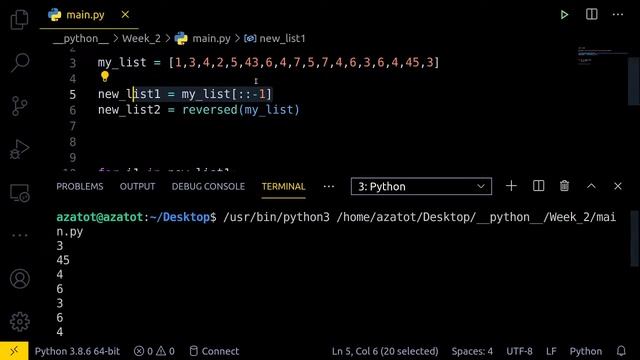Open the '3: Python' terminal selector dropdown

[421, 187]
